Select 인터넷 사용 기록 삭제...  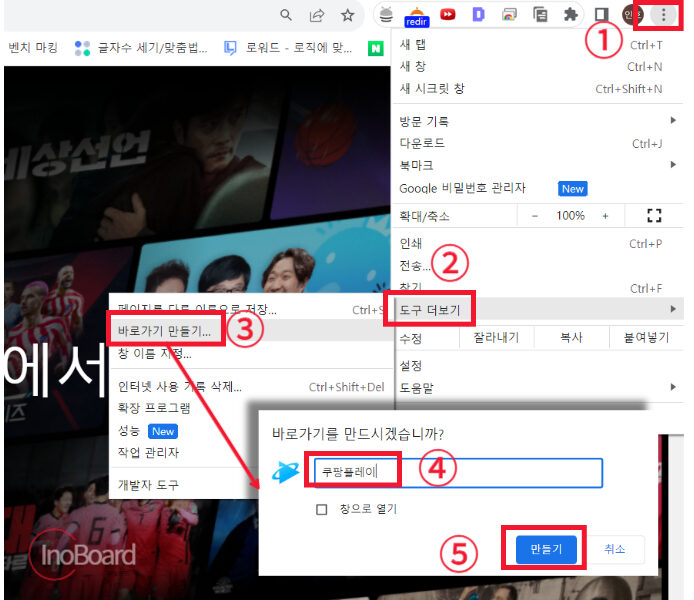click(x=251, y=387)
